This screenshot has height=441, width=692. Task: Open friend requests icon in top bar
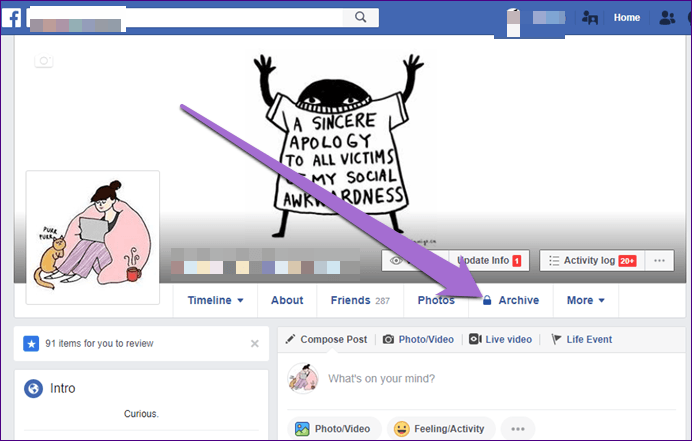coord(667,18)
